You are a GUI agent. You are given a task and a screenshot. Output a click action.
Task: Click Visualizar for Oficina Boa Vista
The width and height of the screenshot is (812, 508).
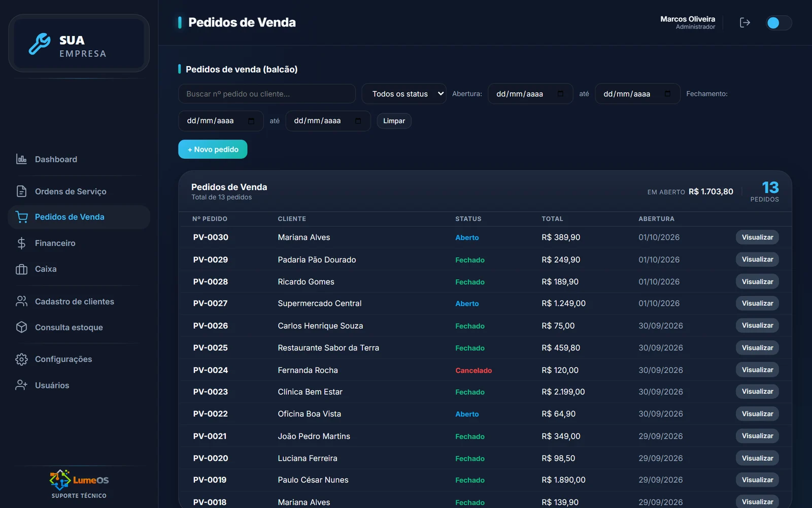757,414
